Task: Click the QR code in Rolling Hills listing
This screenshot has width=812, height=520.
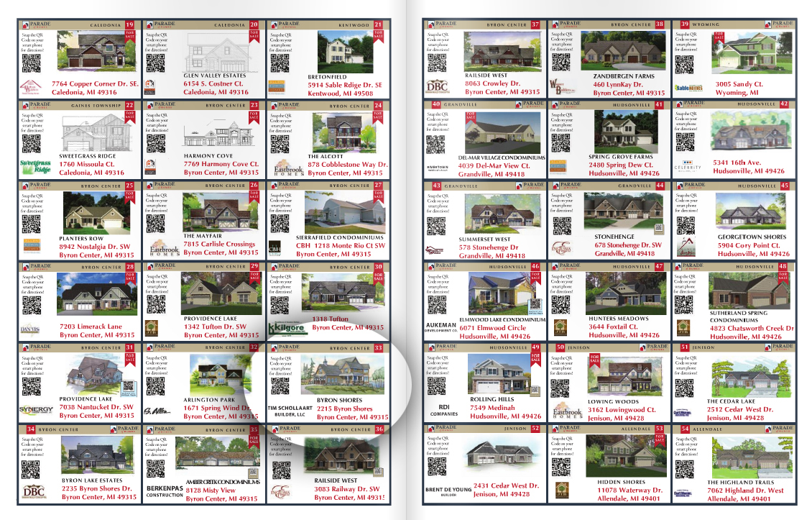Action: [x=437, y=386]
